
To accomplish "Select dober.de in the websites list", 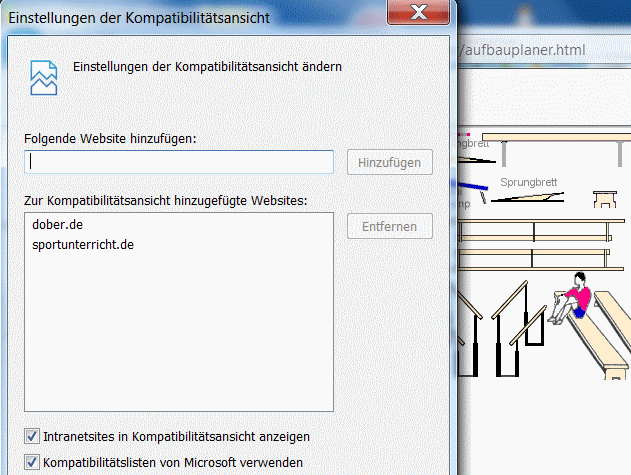I will pos(57,226).
